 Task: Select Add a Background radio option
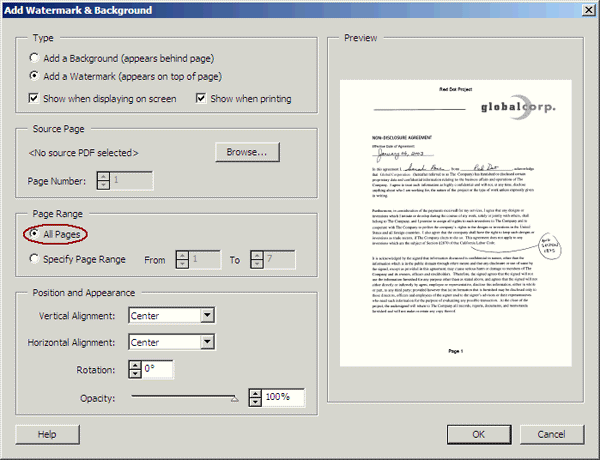(x=36, y=58)
